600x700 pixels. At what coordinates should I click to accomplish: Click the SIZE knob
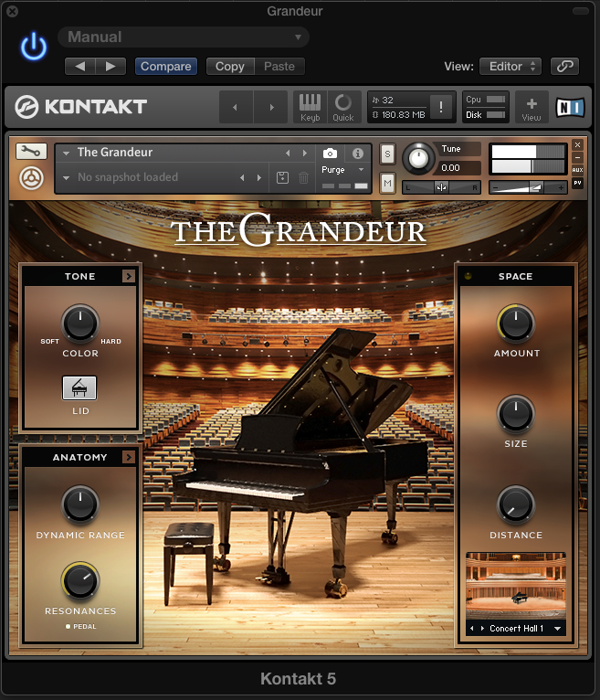click(x=516, y=414)
